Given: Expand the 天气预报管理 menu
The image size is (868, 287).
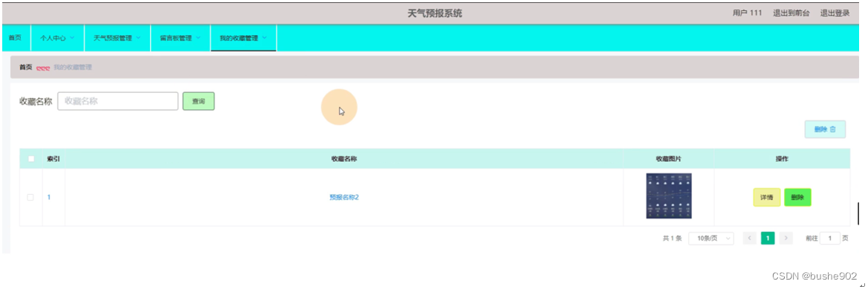Looking at the screenshot, I should pos(117,38).
